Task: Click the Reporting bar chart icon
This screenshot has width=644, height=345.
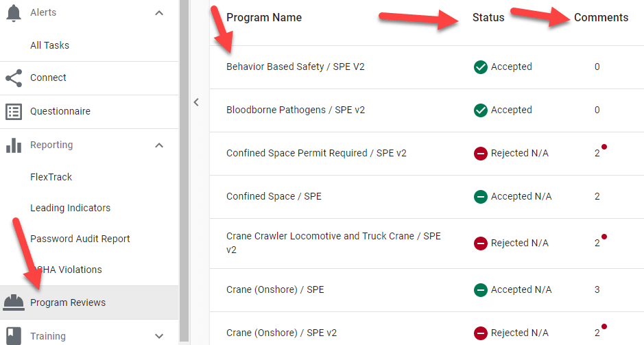Action: pyautogui.click(x=14, y=145)
